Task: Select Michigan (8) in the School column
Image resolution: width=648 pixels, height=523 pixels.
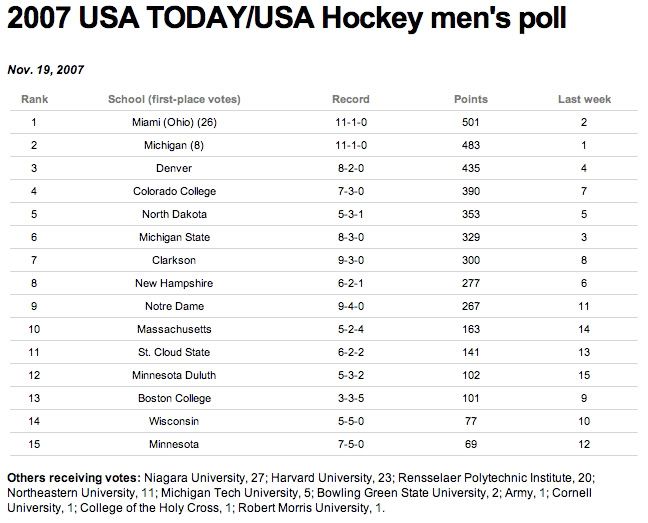Action: 174,145
